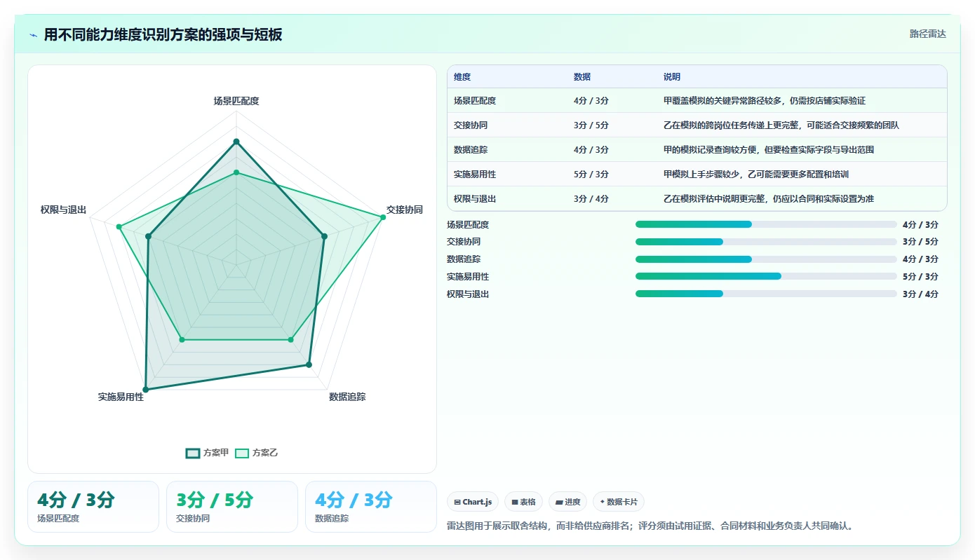
Task: Select the 3分 / 5分 交接协同 data card
Action: (232, 507)
